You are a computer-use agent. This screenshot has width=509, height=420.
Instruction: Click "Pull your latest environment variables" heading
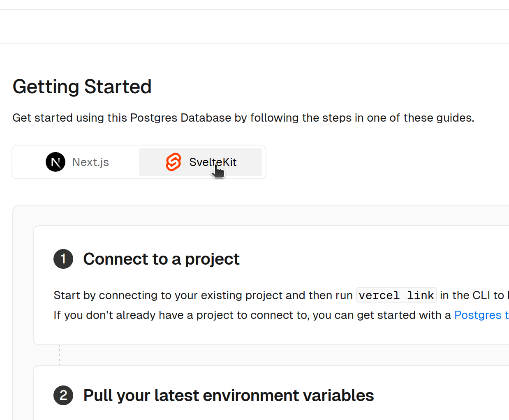[x=228, y=395]
